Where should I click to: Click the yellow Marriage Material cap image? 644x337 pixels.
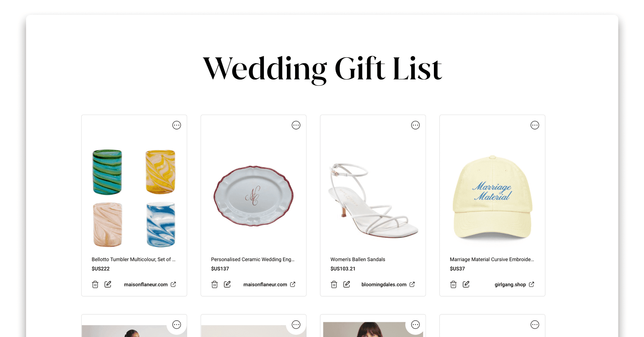tap(492, 197)
